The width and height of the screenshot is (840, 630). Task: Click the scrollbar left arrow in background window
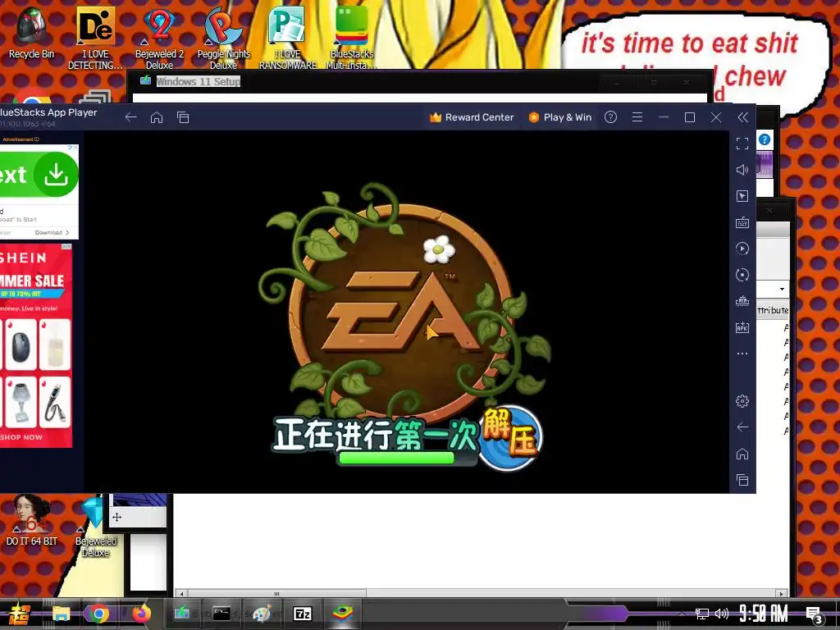coord(181,594)
